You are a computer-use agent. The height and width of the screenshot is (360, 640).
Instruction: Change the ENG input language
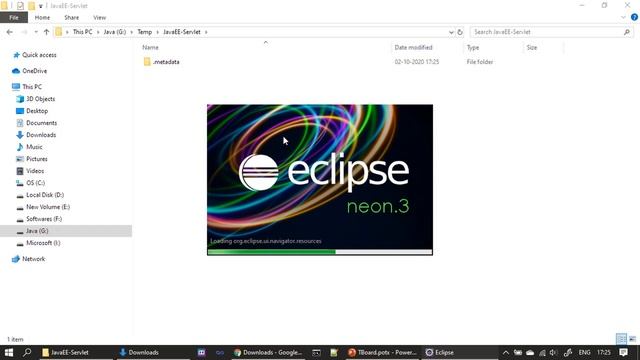(584, 352)
